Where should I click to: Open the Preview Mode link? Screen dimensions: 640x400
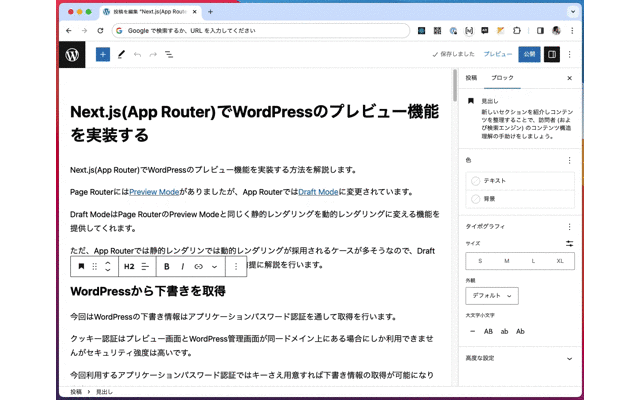coord(154,192)
